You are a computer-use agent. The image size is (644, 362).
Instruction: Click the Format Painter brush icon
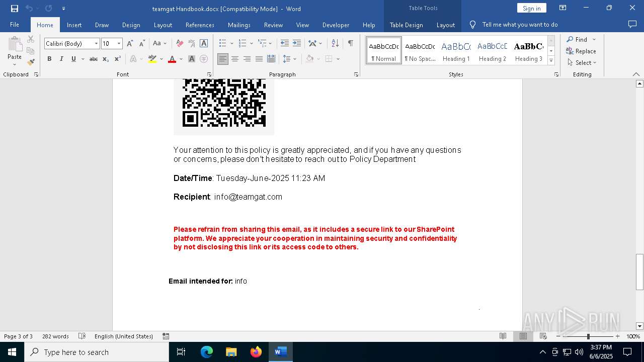pos(31,62)
